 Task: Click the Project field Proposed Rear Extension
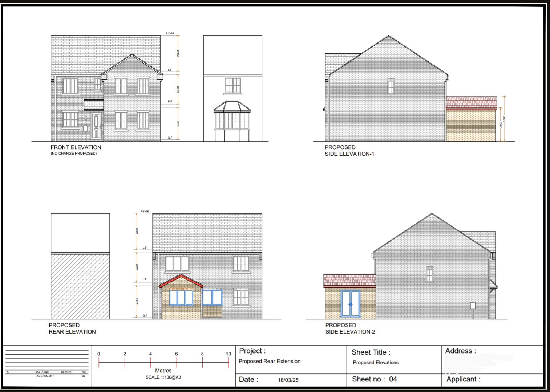click(270, 361)
